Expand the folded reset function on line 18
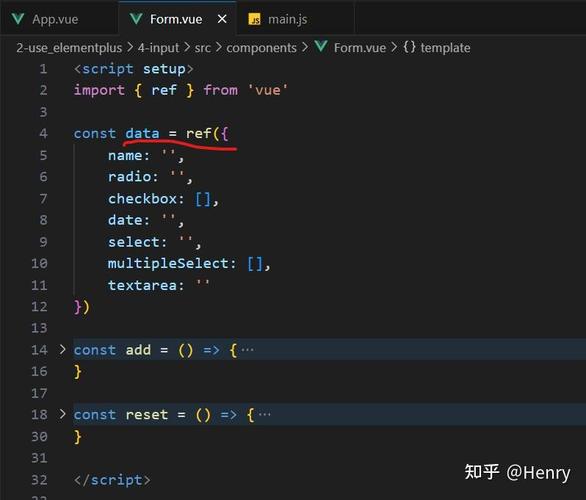The width and height of the screenshot is (586, 500). pos(62,414)
